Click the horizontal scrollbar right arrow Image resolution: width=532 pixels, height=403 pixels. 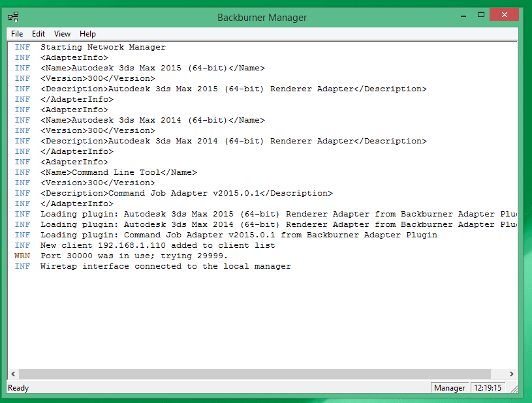click(x=512, y=374)
